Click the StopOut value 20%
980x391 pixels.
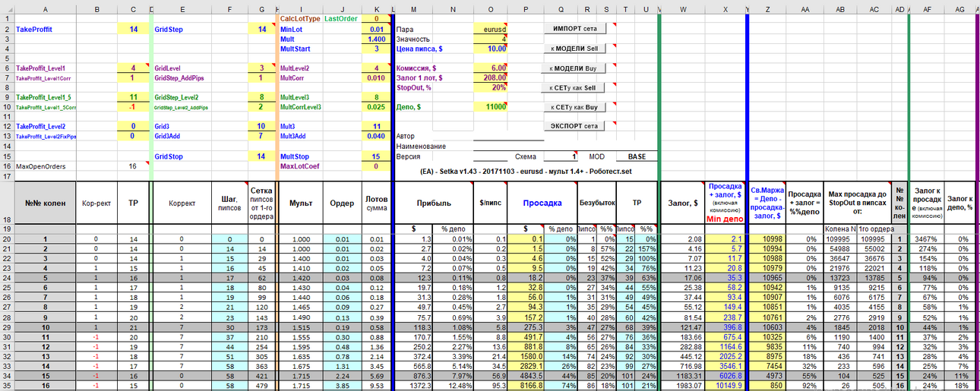click(x=490, y=87)
